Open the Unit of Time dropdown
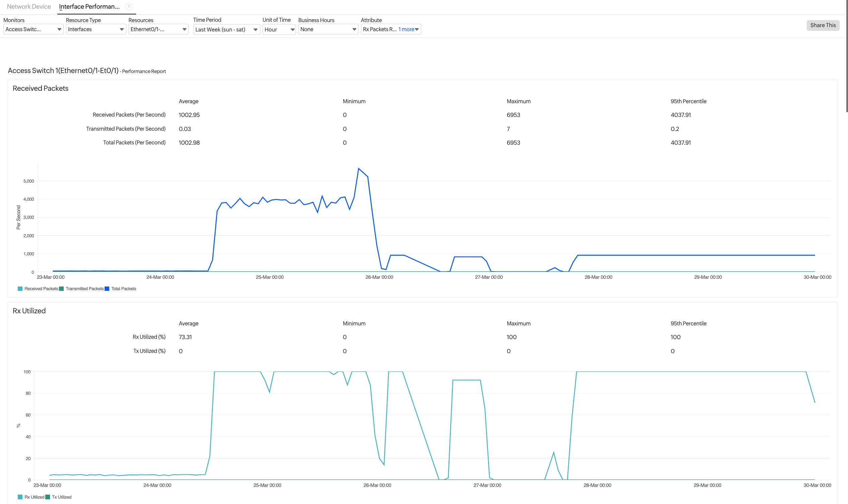This screenshot has height=504, width=848. (279, 29)
